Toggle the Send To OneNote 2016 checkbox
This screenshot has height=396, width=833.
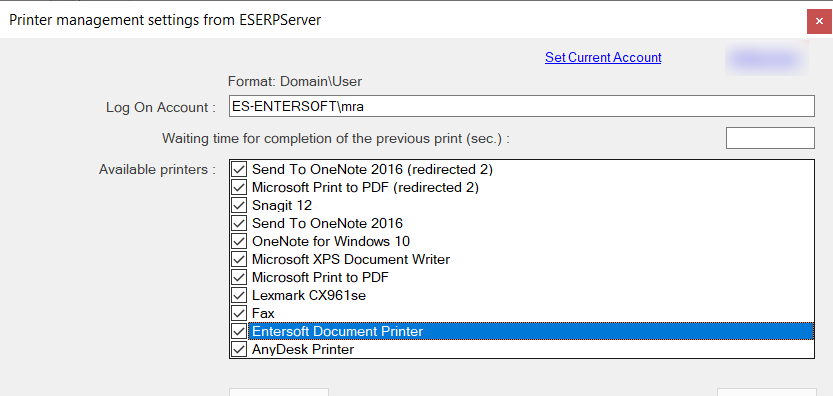point(239,223)
